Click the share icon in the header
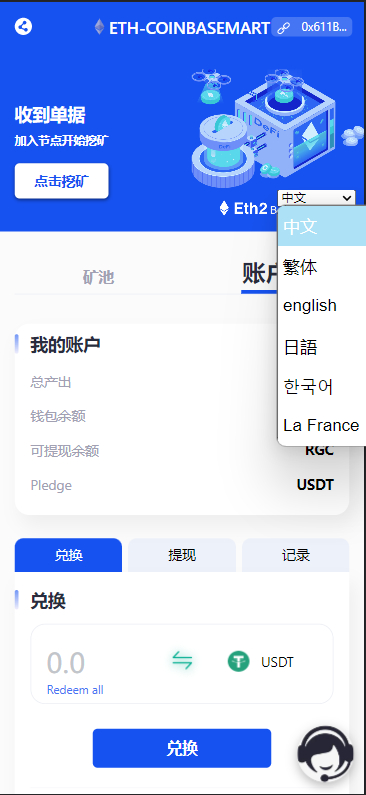 23,26
